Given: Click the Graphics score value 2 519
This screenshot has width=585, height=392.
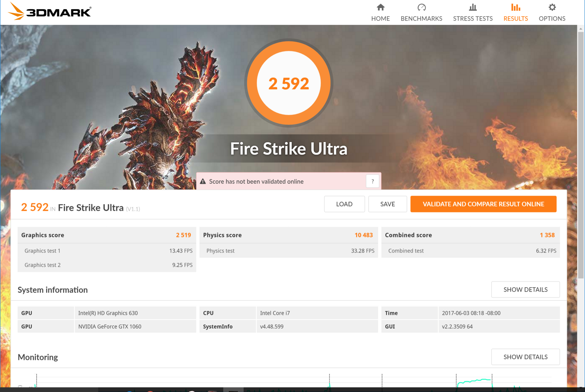Looking at the screenshot, I should point(183,235).
